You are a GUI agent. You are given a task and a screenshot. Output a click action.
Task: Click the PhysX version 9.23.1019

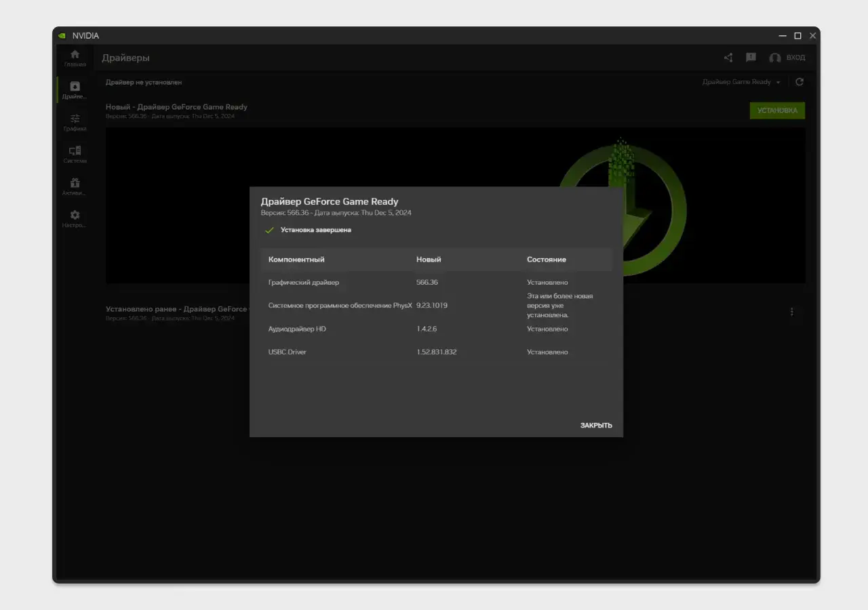(x=432, y=306)
